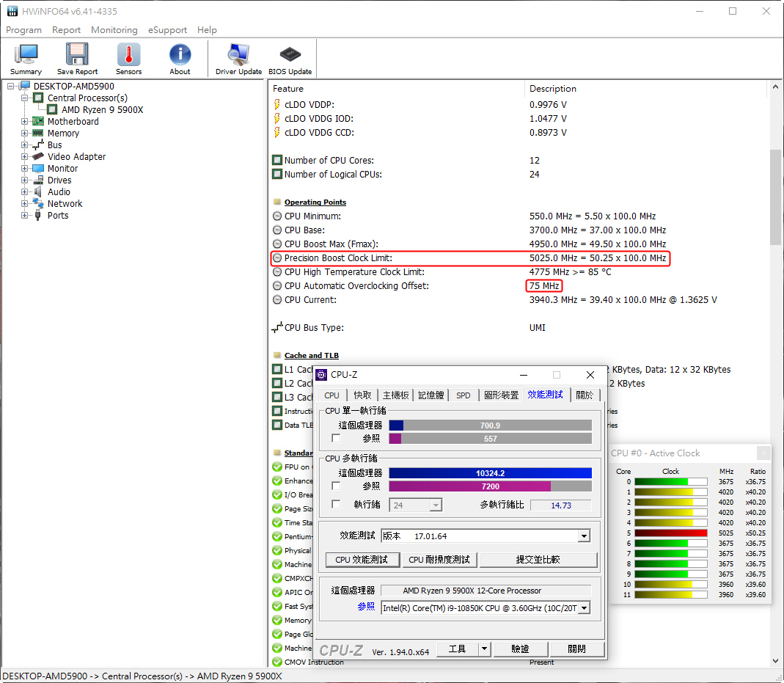The height and width of the screenshot is (683, 784).
Task: Switch to the SPD tab in CPU-Z
Action: tap(464, 395)
